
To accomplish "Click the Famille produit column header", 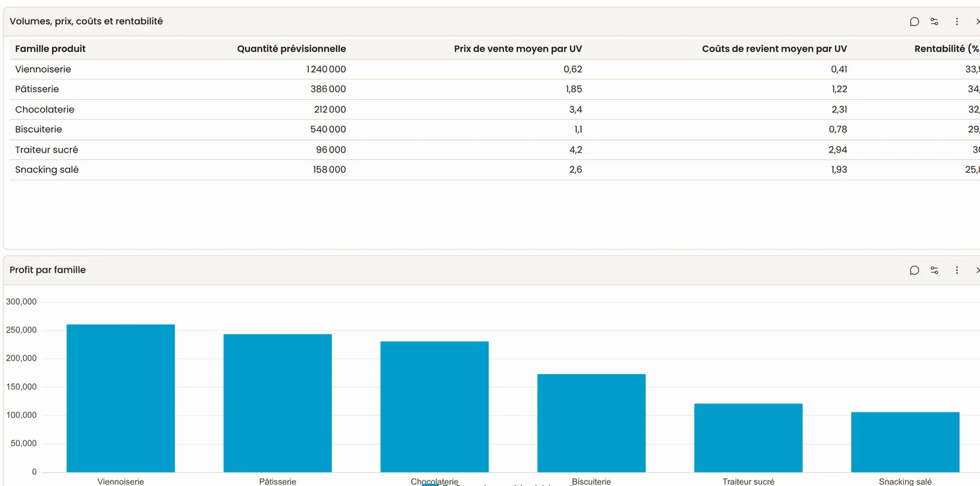I will 50,49.
